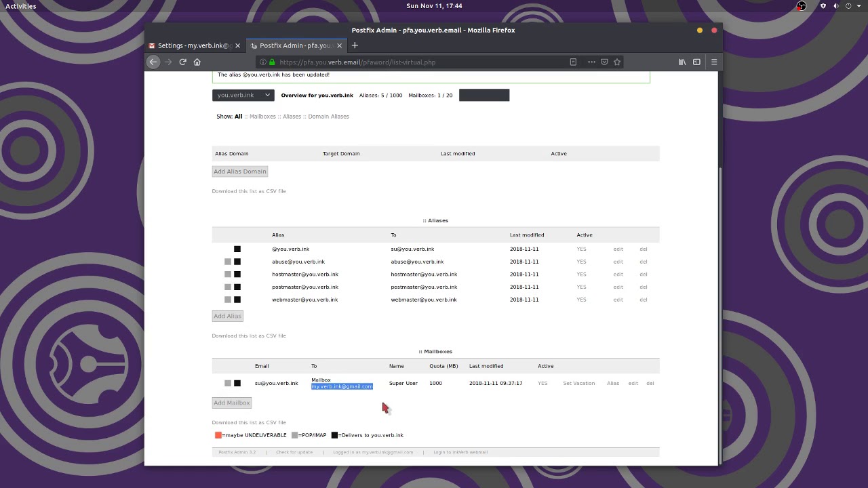Delete the webmaster@you.verb.ink alias
Viewport: 868px width, 488px height.
click(x=644, y=300)
